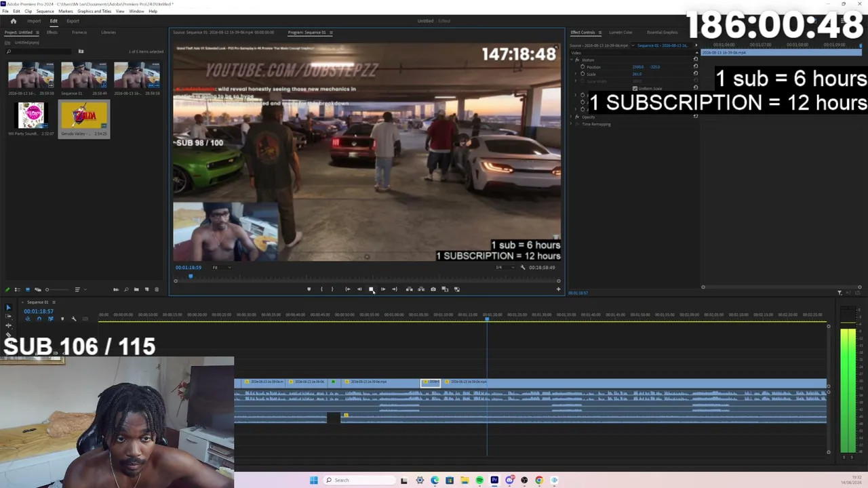Select the Wii Party Soundtrack thumbnail
The height and width of the screenshot is (488, 868).
(x=31, y=115)
